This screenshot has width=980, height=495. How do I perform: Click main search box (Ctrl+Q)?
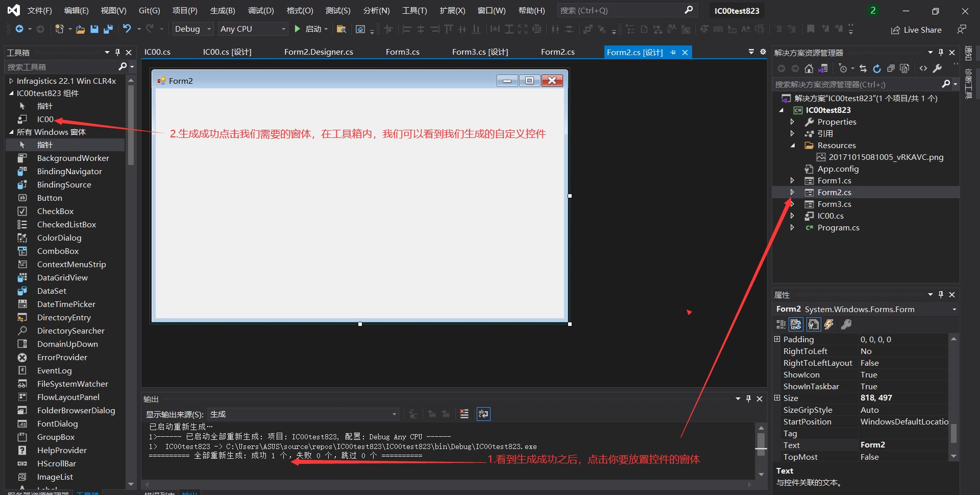(x=627, y=10)
